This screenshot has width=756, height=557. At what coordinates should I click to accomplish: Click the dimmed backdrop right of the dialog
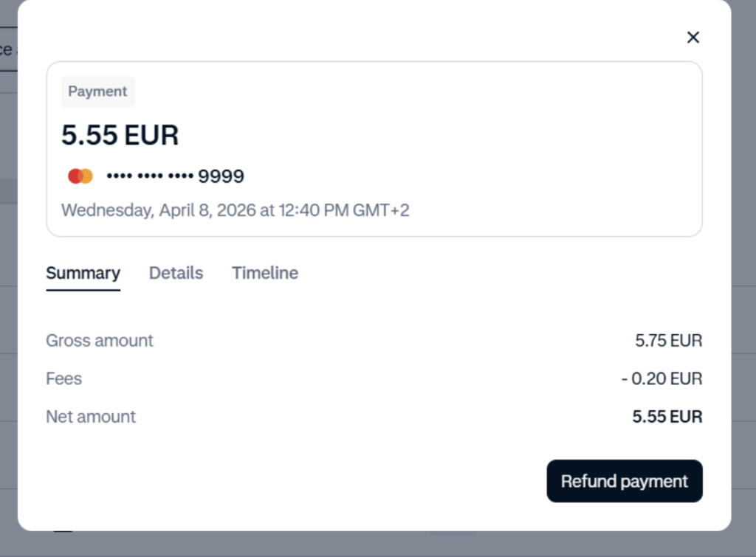click(x=743, y=295)
